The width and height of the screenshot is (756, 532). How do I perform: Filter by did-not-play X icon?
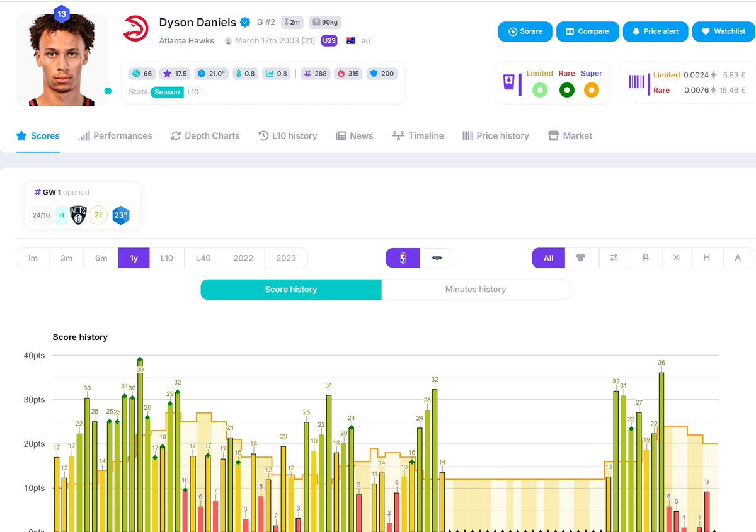[676, 258]
